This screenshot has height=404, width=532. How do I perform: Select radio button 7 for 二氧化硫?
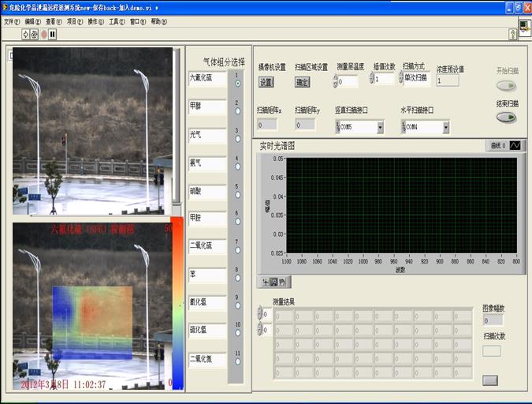pos(238,251)
